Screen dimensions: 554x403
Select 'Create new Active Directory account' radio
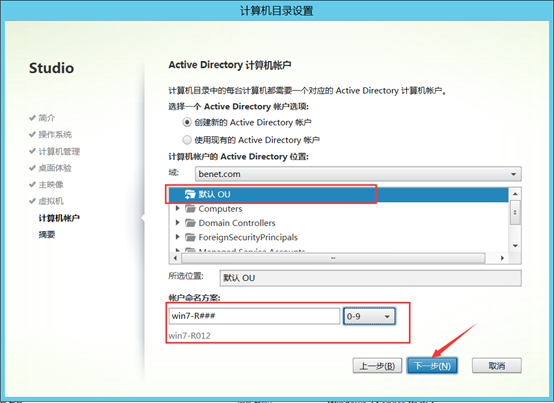(x=187, y=123)
